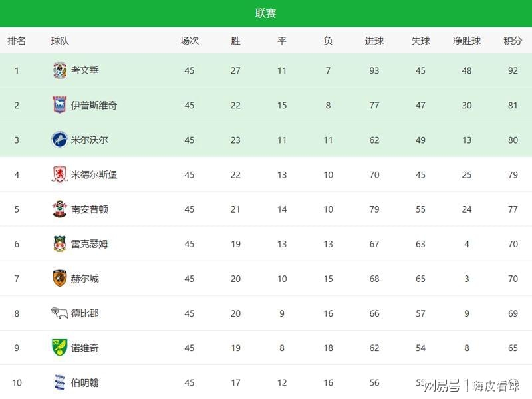Screen dimensions: 532x399
Task: Click the Ipswich (伊普斯维奇) team badge
Action: click(60, 105)
